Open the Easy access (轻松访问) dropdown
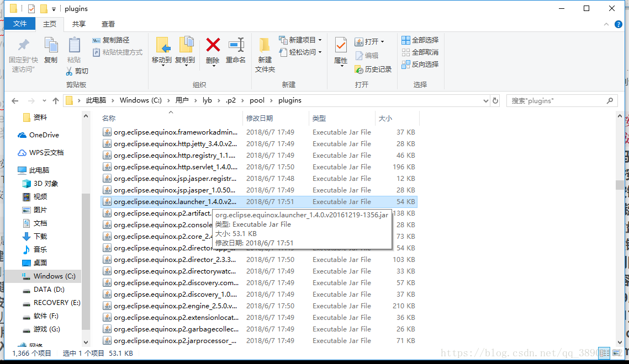Screen dimensions: 629x364 (x=320, y=52)
